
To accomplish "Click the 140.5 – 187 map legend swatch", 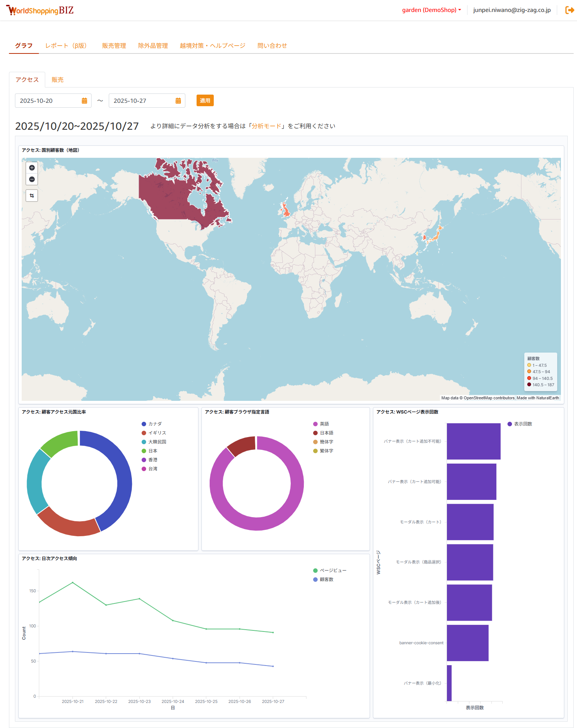I will pyautogui.click(x=529, y=385).
